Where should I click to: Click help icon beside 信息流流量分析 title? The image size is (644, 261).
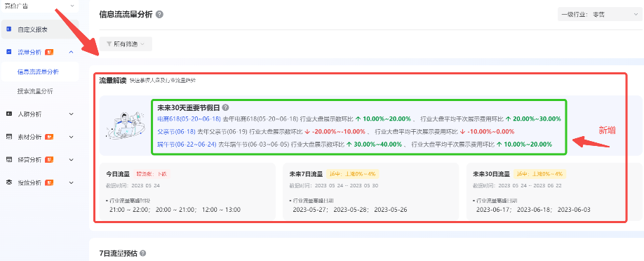[x=159, y=15]
